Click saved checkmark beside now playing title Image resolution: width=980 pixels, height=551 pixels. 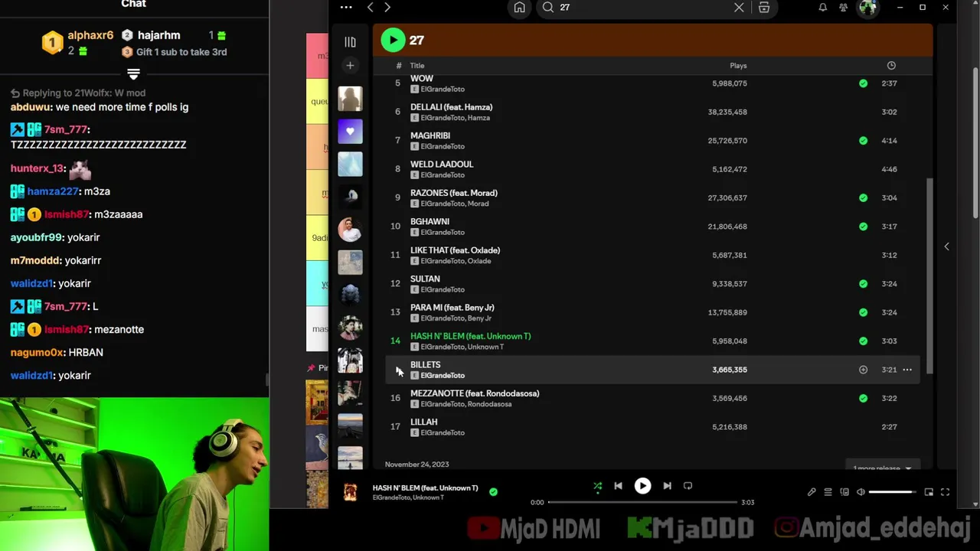(493, 492)
